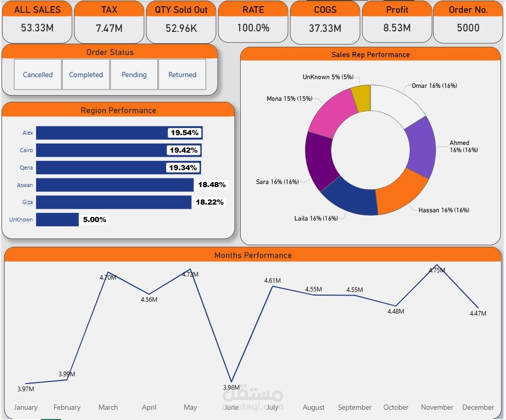Click the May 4.72M data point
This screenshot has height=420, width=506.
[x=190, y=269]
